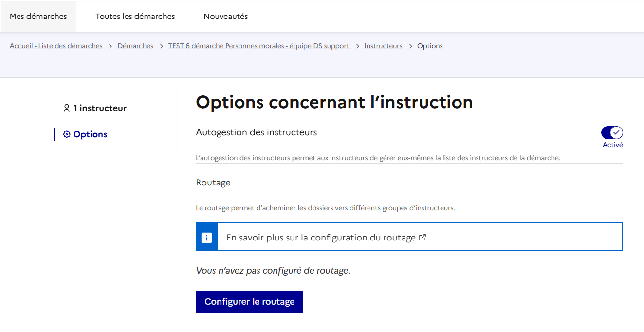Click the person icon beside 1 instructeur
This screenshot has height=332, width=644.
tap(67, 108)
